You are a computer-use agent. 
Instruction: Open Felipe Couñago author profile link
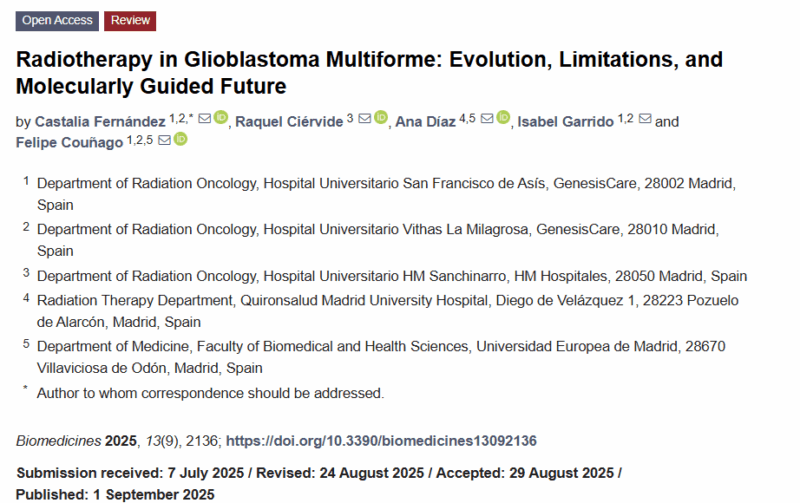69,142
